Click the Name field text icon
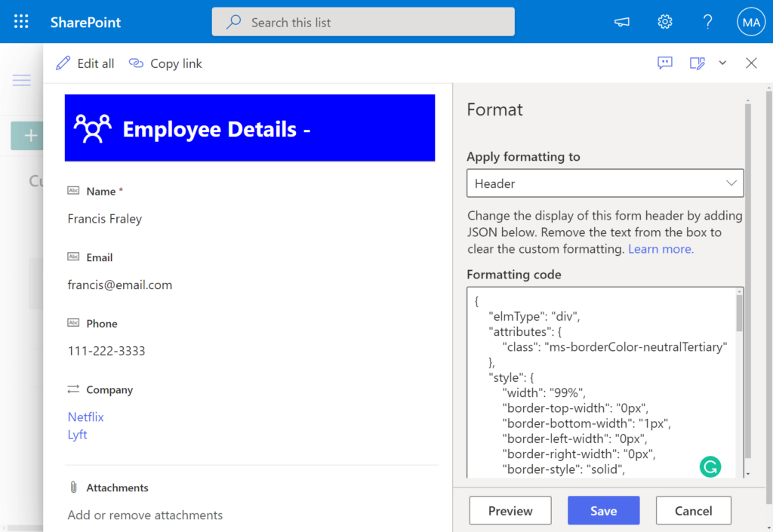The height and width of the screenshot is (532, 773). [73, 191]
